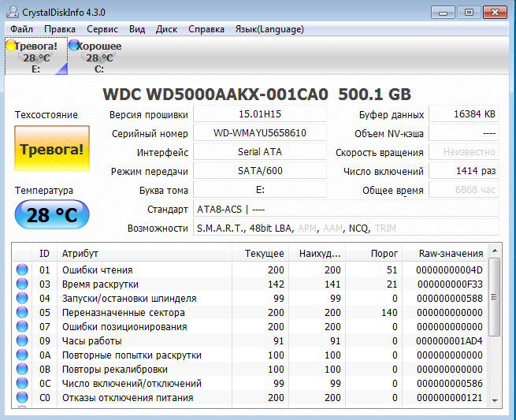Click the yellow status orb for disk E:
The image size is (516, 420).
point(11,46)
